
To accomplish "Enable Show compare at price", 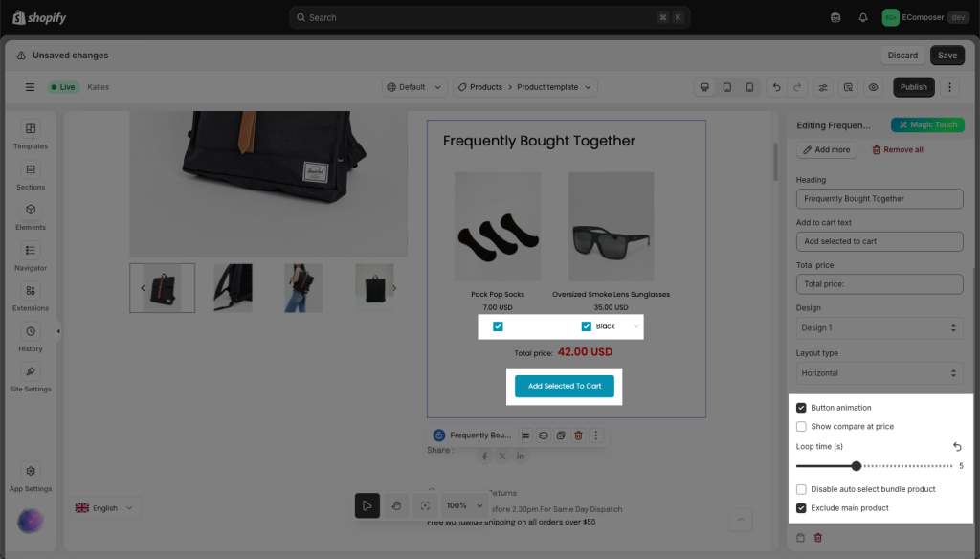I will 801,427.
